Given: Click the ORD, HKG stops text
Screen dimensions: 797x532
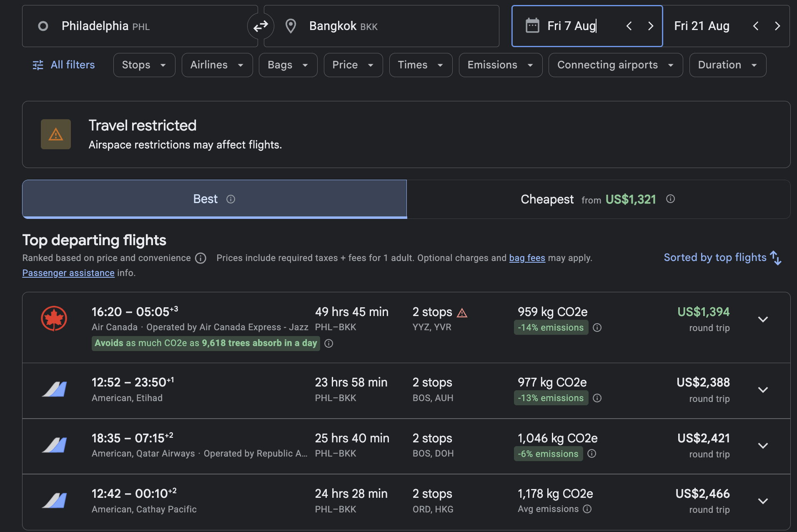Looking at the screenshot, I should (x=433, y=509).
